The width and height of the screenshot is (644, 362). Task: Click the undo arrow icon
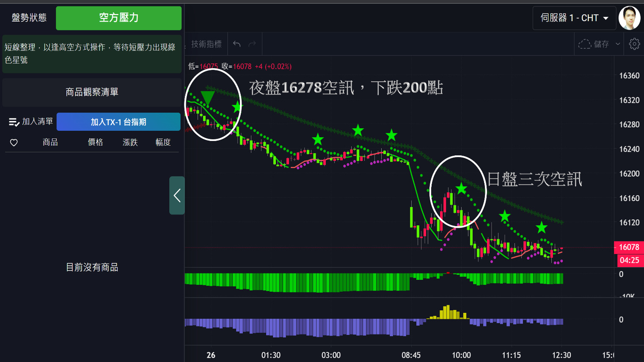(237, 44)
